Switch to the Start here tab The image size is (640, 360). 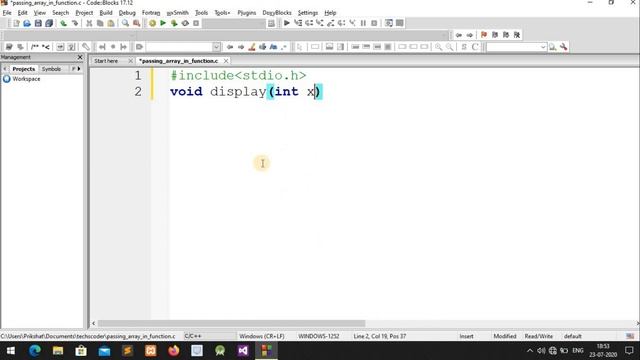pos(106,61)
